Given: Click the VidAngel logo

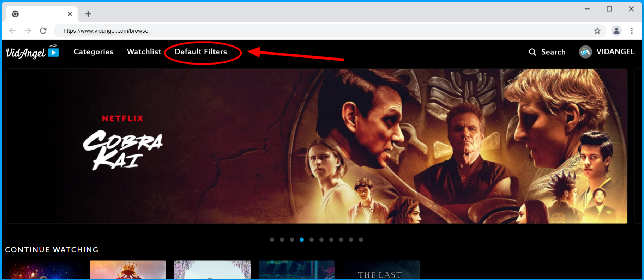Looking at the screenshot, I should click(x=32, y=52).
